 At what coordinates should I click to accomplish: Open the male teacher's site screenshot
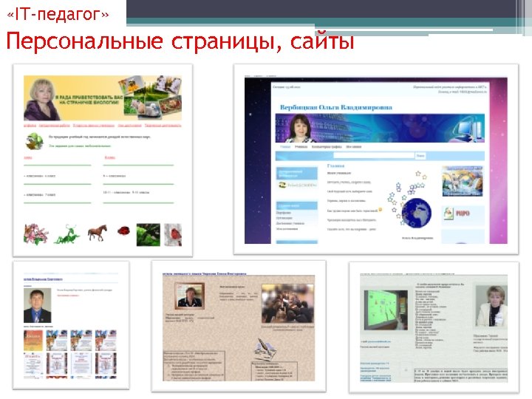(71, 325)
